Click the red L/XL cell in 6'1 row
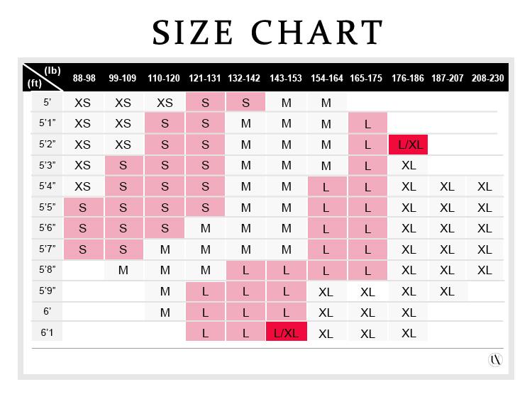Image resolution: width=532 pixels, height=394 pixels. [x=286, y=333]
